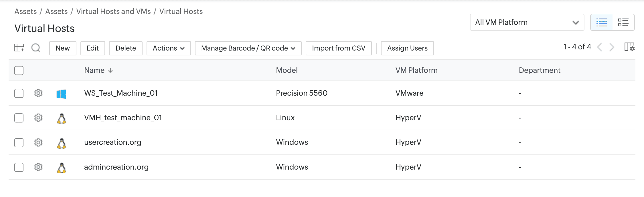The width and height of the screenshot is (644, 197).
Task: Click gear icon for usercreation.org row
Action: pyautogui.click(x=38, y=142)
